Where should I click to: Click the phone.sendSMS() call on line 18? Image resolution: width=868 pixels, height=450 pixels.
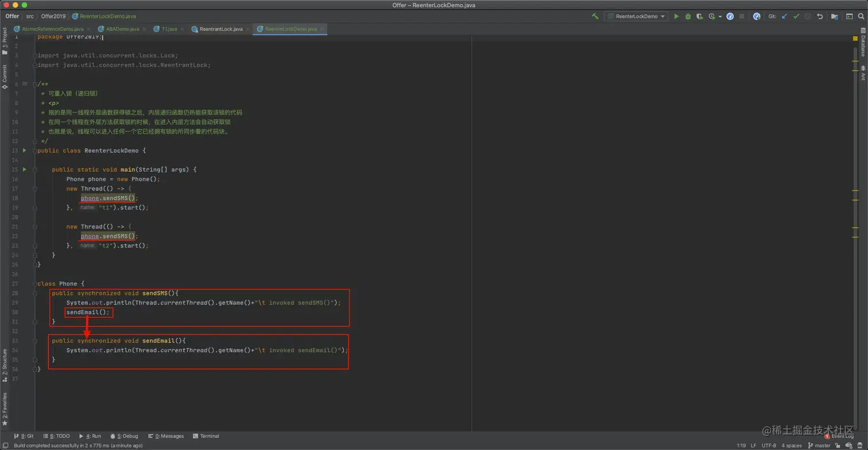pos(108,198)
